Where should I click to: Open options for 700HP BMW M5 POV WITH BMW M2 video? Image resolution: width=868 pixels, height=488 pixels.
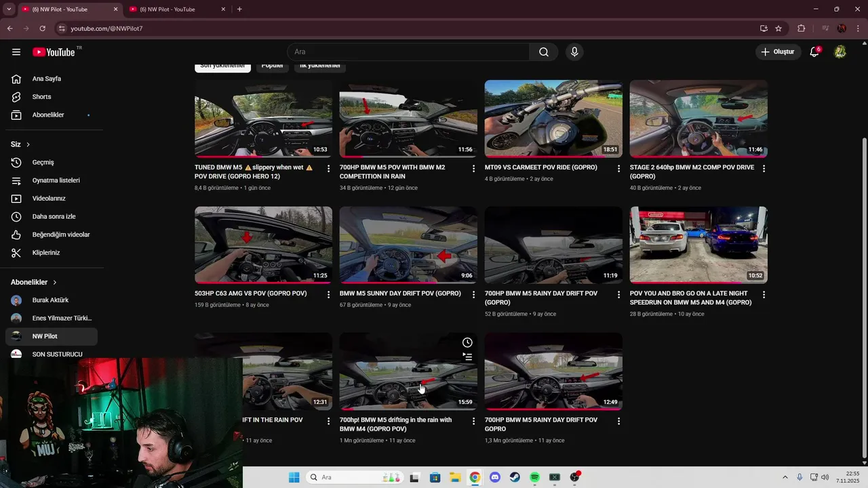click(473, 168)
